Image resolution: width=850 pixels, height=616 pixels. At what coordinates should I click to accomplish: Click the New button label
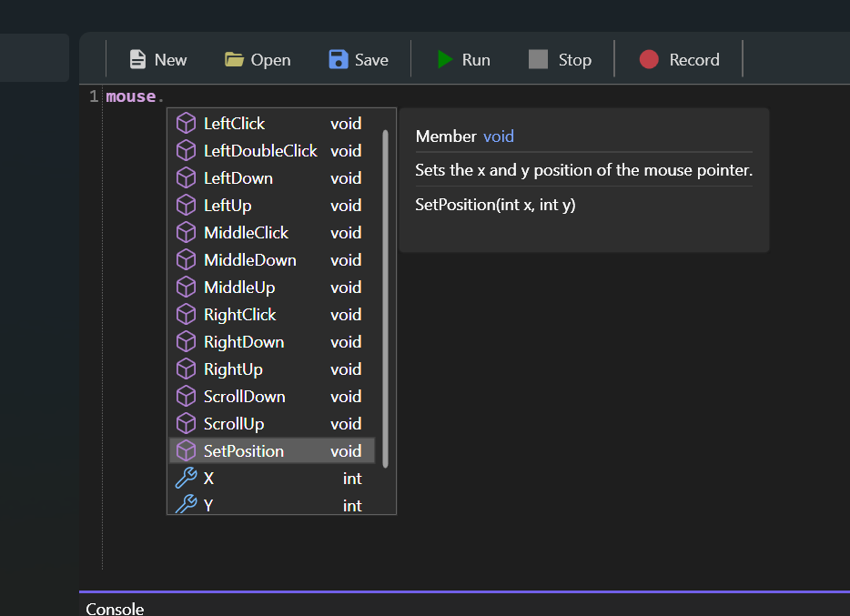tap(171, 59)
